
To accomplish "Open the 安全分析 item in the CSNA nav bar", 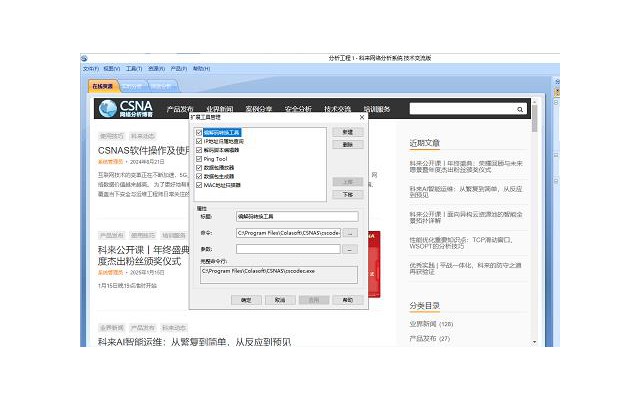I will click(298, 109).
